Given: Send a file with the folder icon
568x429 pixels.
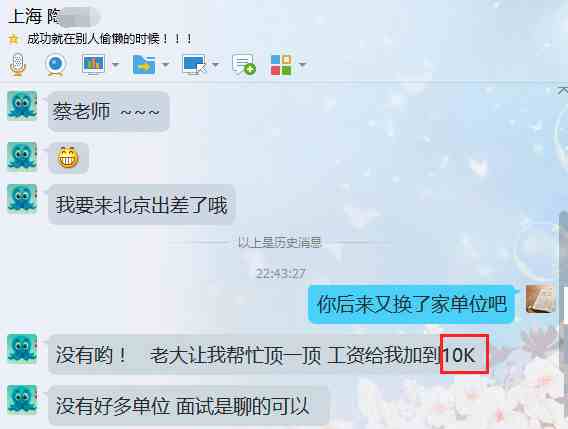Looking at the screenshot, I should [x=144, y=65].
